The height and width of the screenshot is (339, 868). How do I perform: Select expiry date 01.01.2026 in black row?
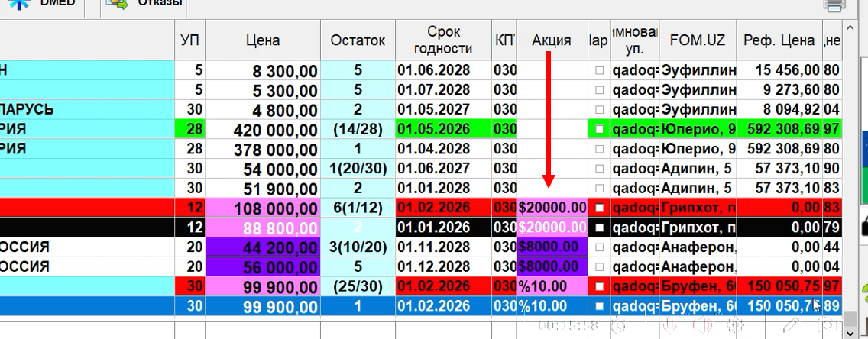coord(444,228)
